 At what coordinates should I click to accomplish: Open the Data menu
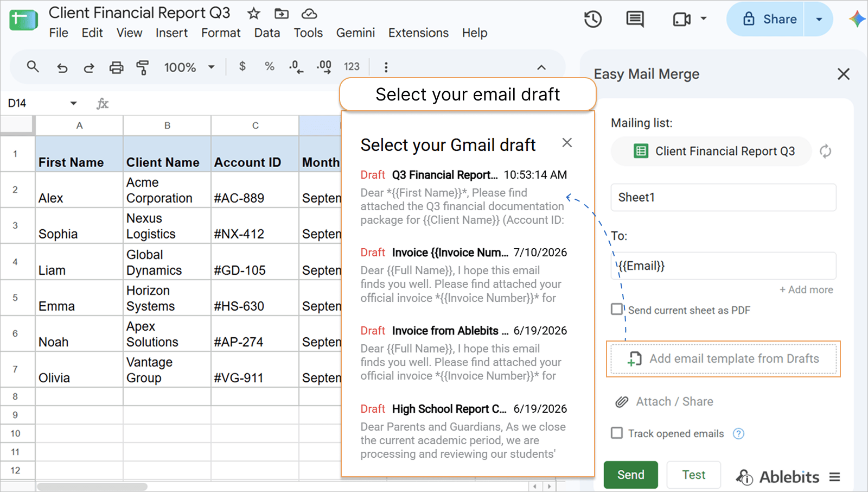click(x=267, y=33)
